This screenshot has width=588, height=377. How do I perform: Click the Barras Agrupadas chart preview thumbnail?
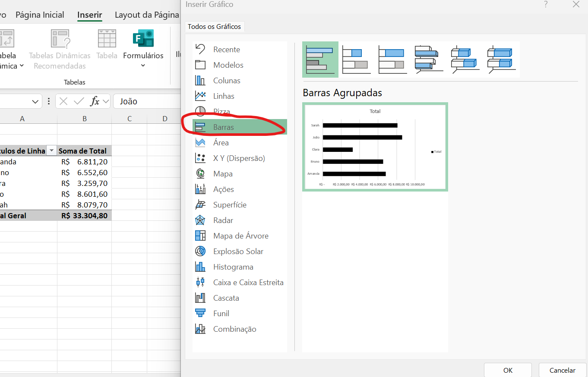pyautogui.click(x=375, y=147)
